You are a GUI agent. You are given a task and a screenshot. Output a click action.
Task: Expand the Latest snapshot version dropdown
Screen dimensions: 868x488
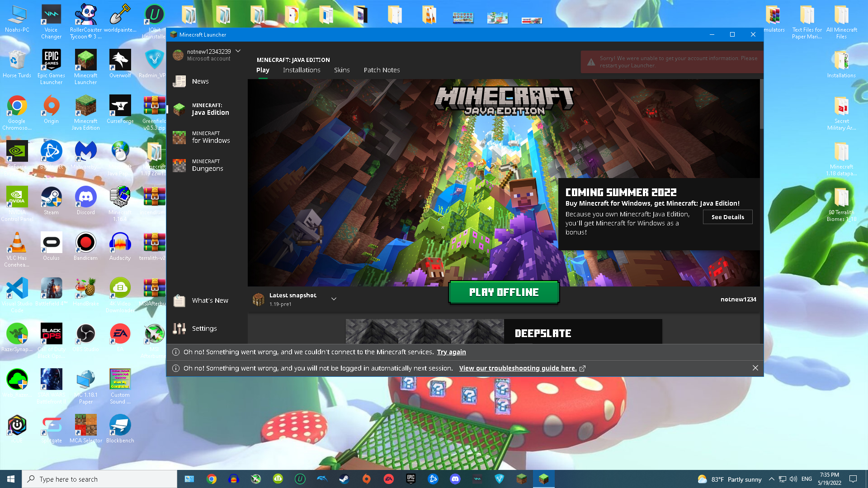coord(334,299)
